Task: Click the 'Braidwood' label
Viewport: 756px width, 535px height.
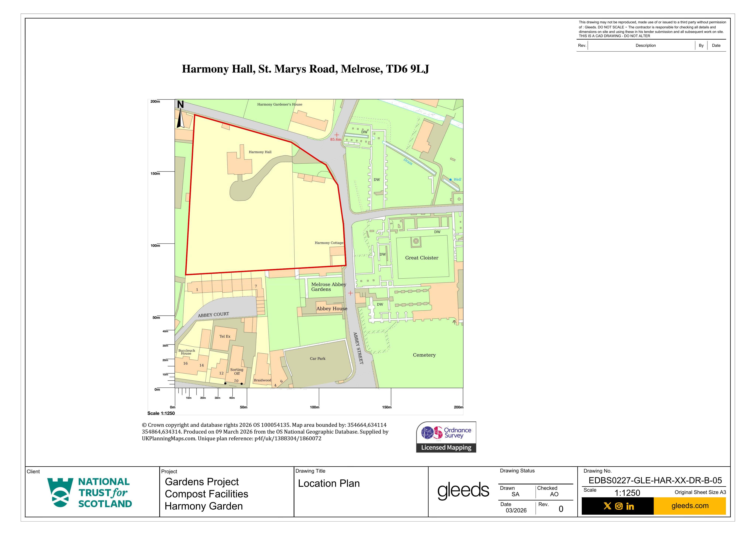Action: pos(262,380)
